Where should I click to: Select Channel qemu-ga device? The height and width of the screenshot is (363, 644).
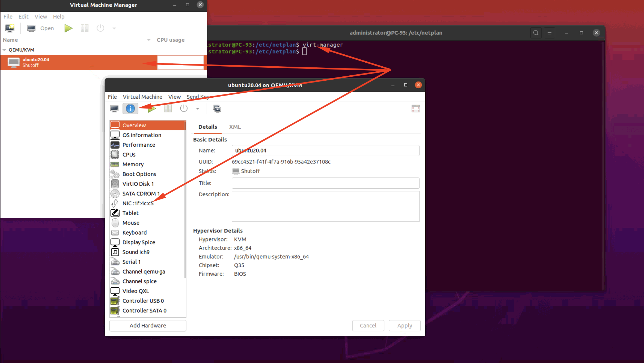[x=147, y=272]
